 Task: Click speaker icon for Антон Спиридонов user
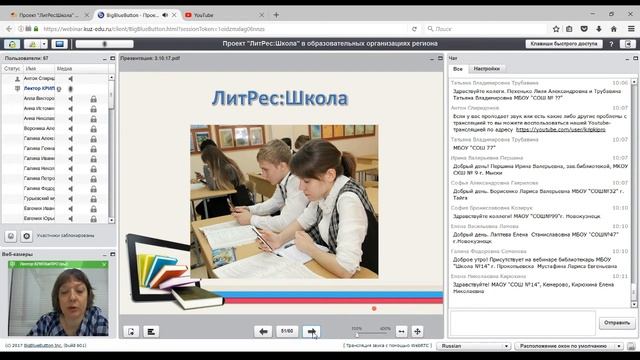[71, 79]
